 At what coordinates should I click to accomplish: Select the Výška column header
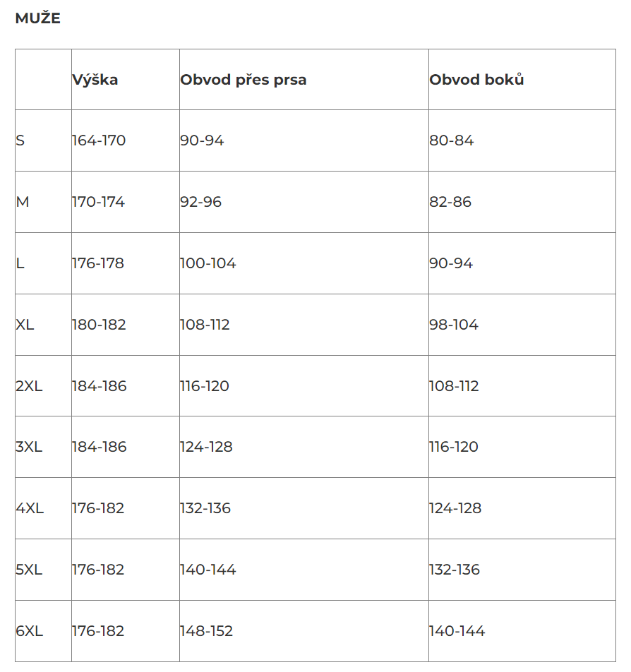(x=95, y=80)
